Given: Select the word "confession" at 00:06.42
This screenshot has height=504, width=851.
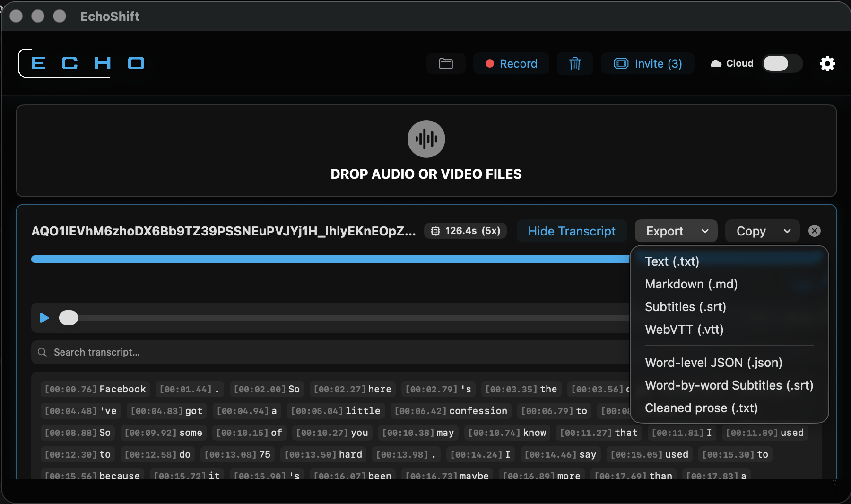Looking at the screenshot, I should coord(451,411).
